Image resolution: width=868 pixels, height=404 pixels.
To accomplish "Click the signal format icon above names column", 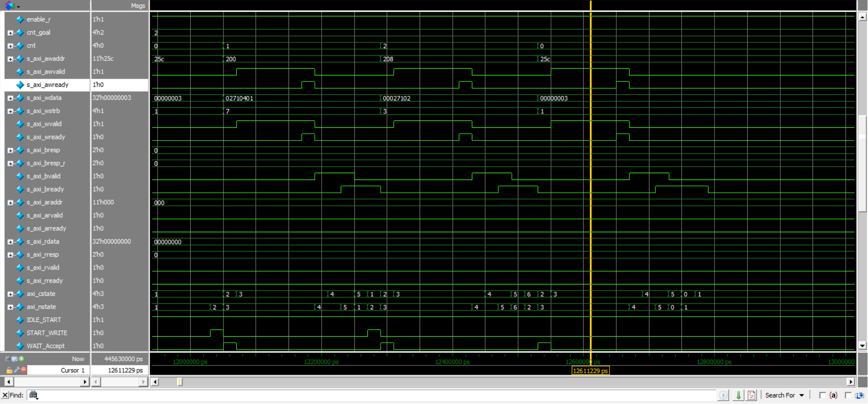I will click(10, 6).
